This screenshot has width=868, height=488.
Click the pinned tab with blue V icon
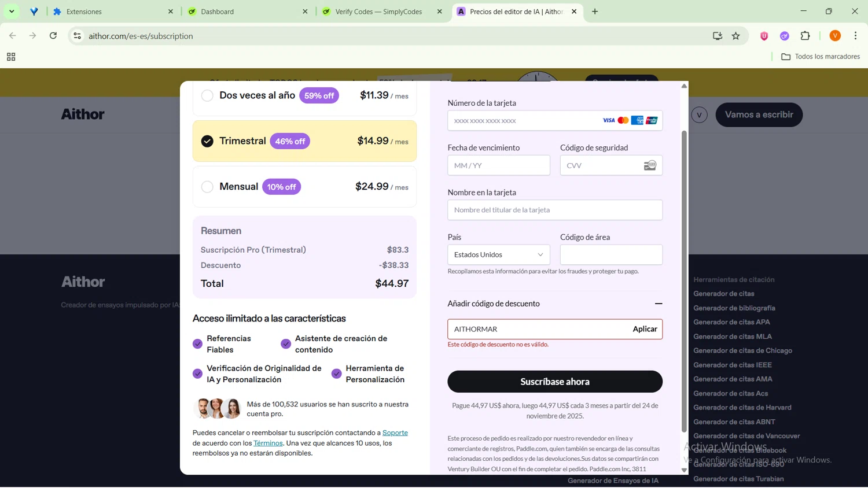point(34,12)
